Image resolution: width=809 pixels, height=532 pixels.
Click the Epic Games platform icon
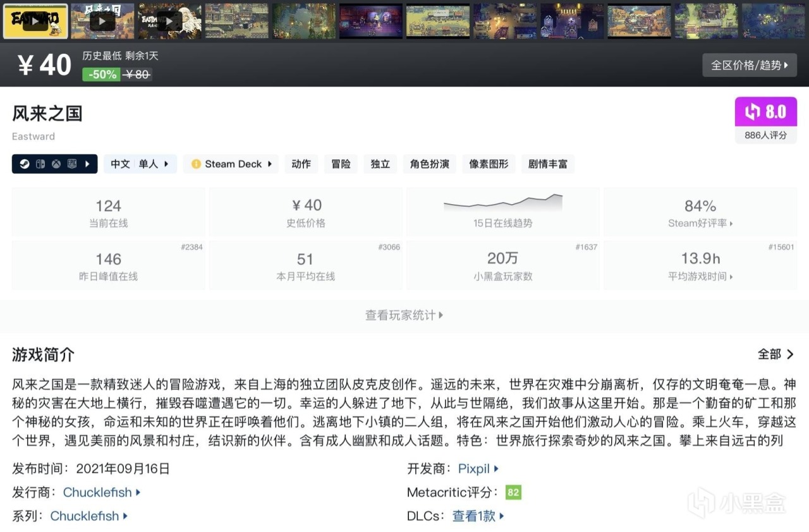tap(71, 164)
